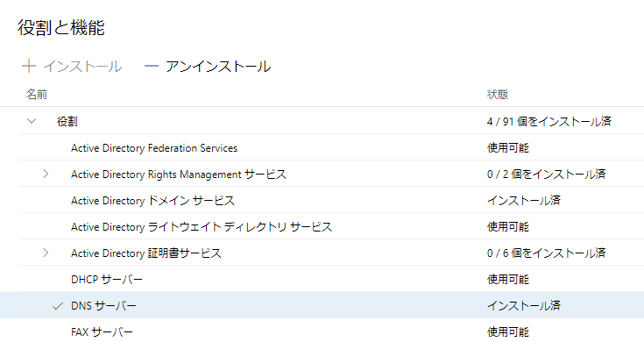
Task: Click the 0 / 6 個をインストール済 status
Action: 546,253
